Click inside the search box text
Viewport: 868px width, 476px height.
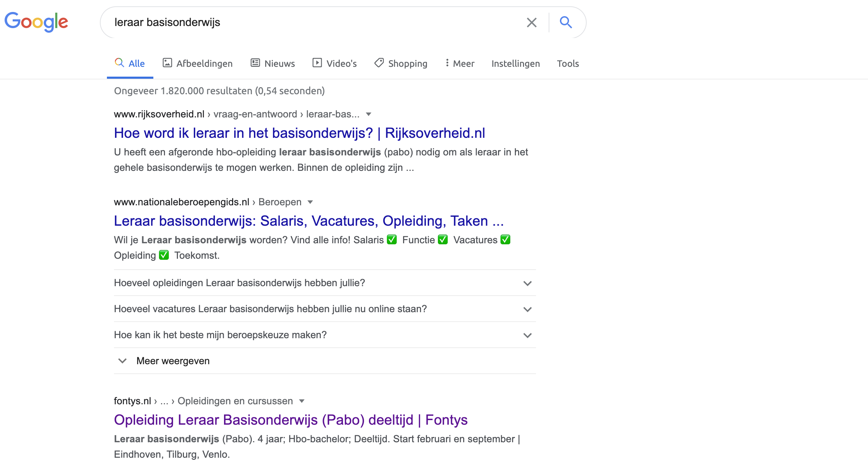tap(167, 22)
